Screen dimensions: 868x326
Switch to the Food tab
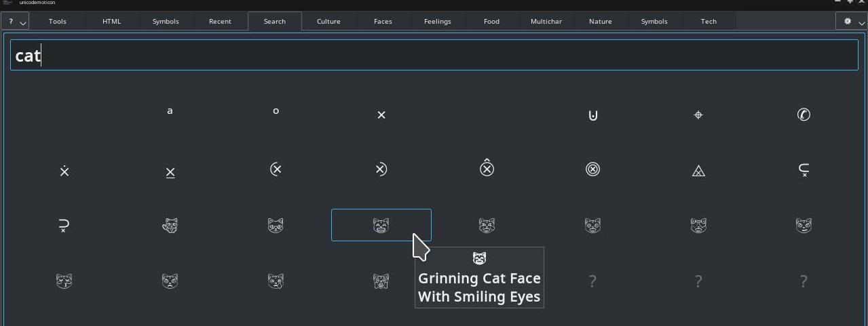(x=491, y=21)
